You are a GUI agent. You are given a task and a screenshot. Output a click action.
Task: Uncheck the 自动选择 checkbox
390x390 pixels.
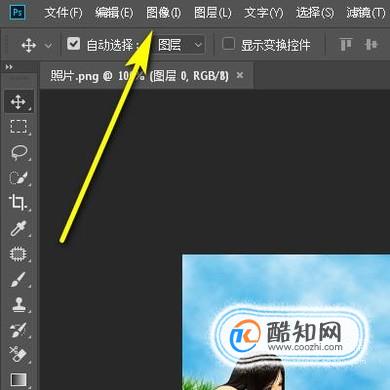pyautogui.click(x=73, y=44)
